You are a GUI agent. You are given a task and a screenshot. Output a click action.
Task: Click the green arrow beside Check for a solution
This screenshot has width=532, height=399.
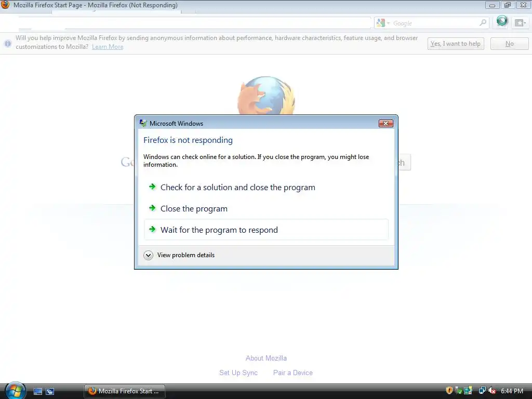click(x=152, y=187)
